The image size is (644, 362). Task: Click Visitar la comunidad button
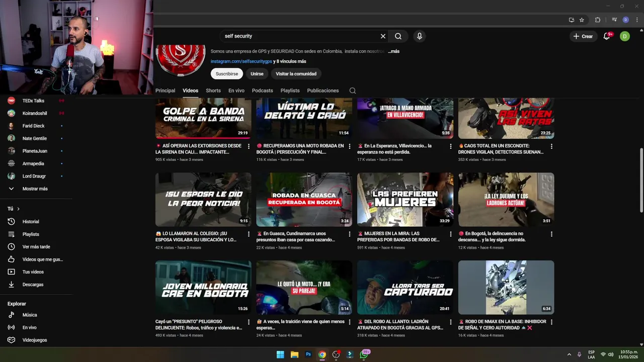pos(296,74)
